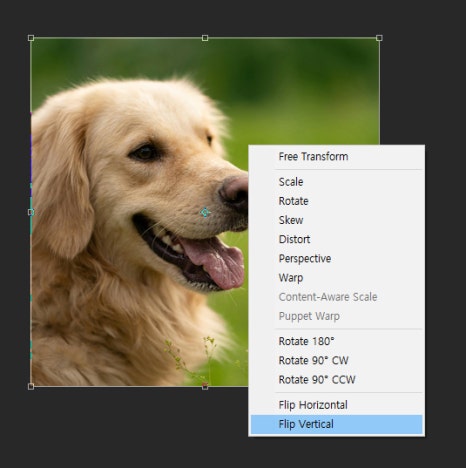The image size is (466, 468).
Task: Choose the Warp option
Action: tap(336, 277)
